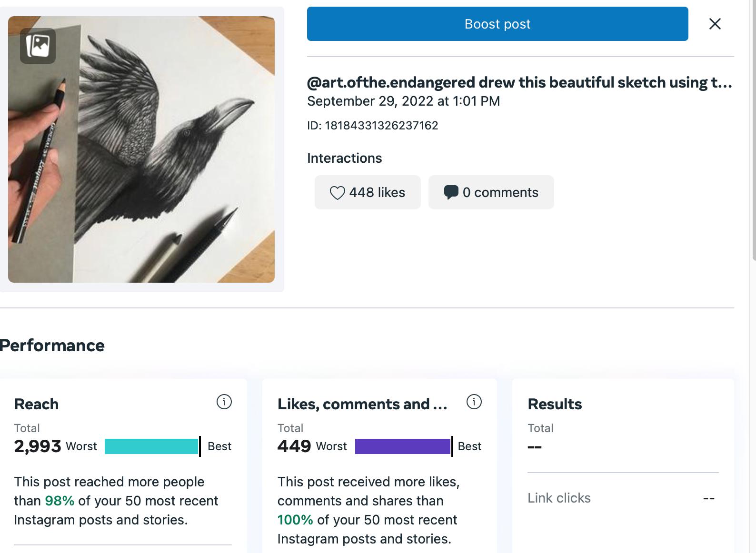
Task: Click the heart icon beside 448 likes
Action: coord(337,193)
